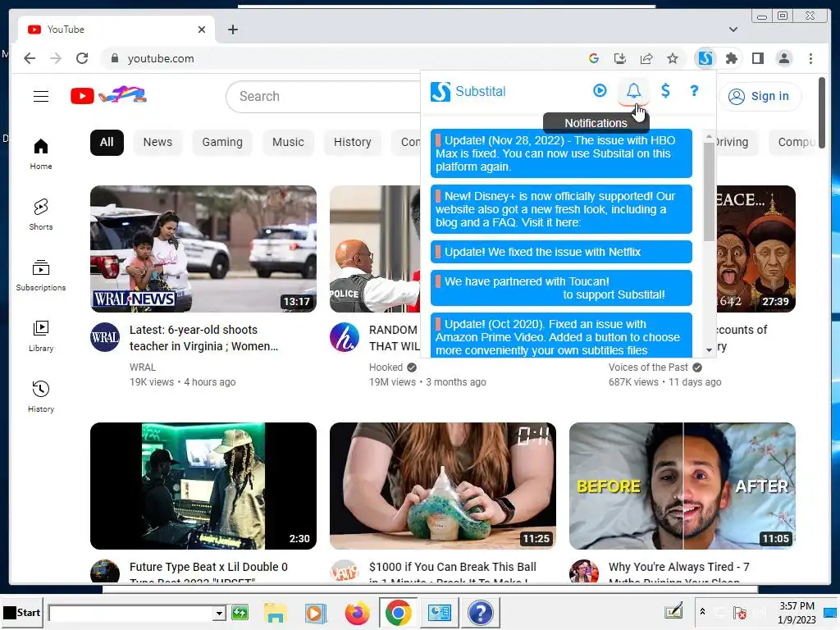The height and width of the screenshot is (630, 840).
Task: Open the taskbar address dropdown arrow
Action: click(x=218, y=613)
